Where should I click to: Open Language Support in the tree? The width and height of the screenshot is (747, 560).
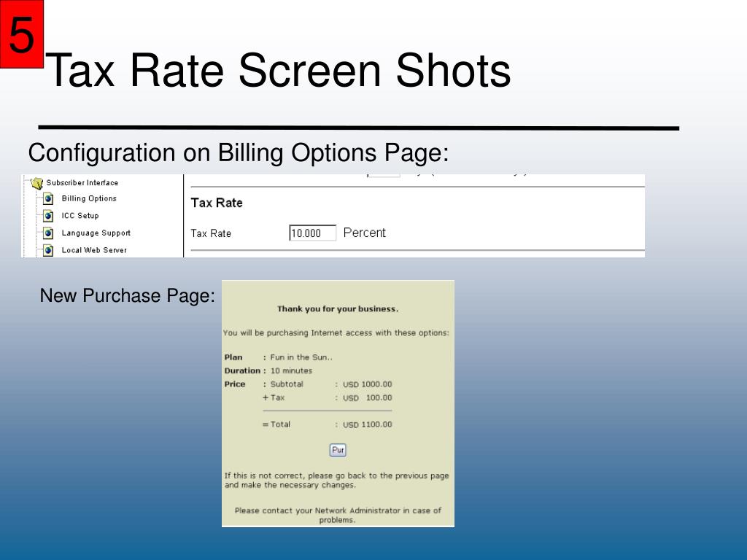coord(96,233)
